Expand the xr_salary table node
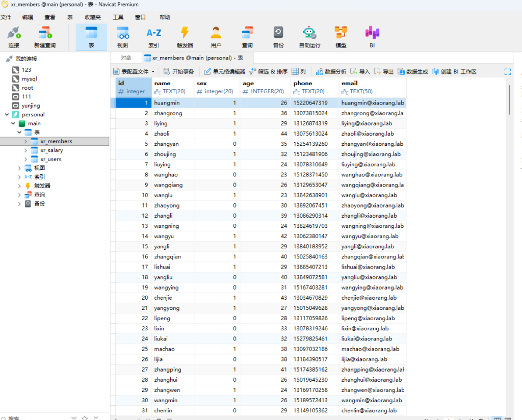This screenshot has width=522, height=420. (26, 150)
